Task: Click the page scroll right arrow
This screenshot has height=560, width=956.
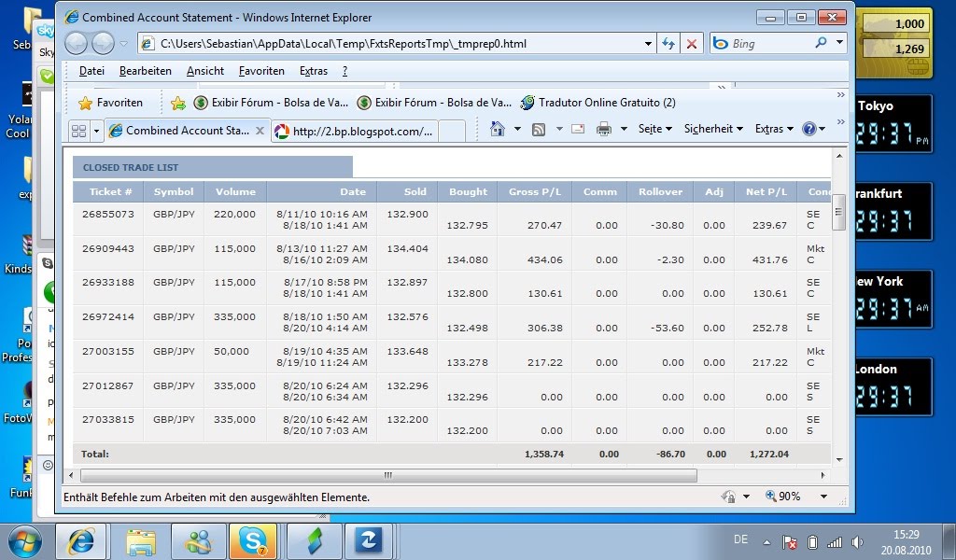Action: [x=822, y=475]
